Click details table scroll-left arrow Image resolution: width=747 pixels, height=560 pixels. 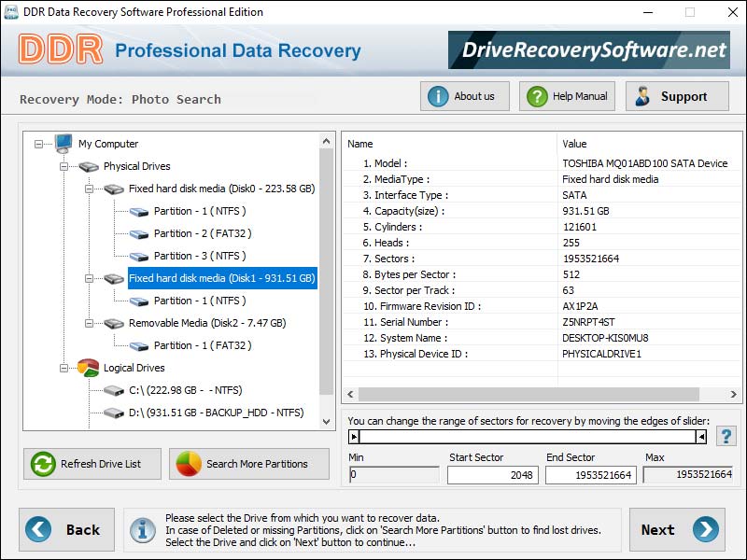[351, 394]
